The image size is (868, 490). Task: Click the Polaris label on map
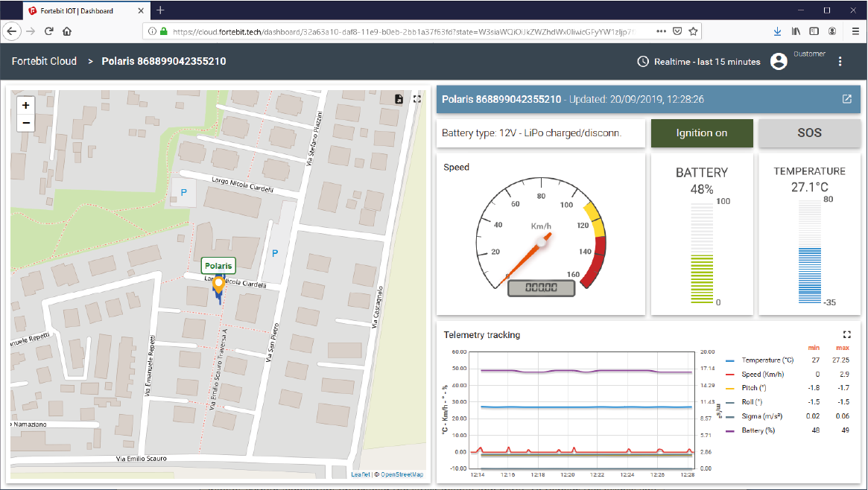coord(218,265)
